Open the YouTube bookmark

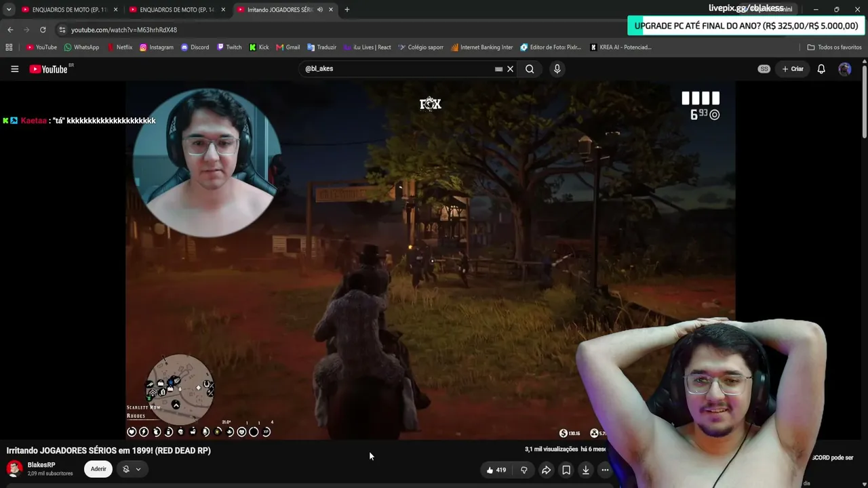(41, 47)
